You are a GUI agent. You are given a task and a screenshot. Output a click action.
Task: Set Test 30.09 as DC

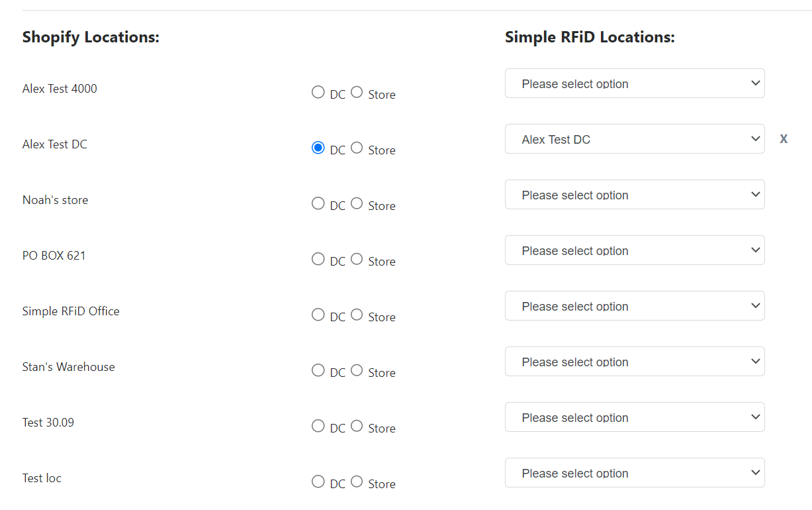click(x=318, y=426)
